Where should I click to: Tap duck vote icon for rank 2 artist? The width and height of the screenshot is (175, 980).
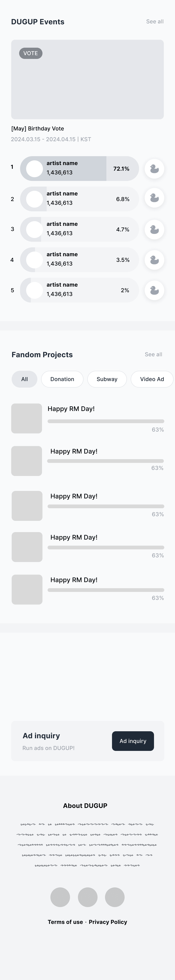[154, 198]
